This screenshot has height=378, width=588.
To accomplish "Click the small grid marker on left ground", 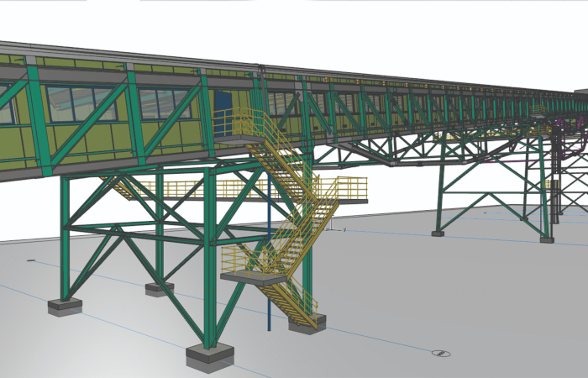I will click(30, 260).
